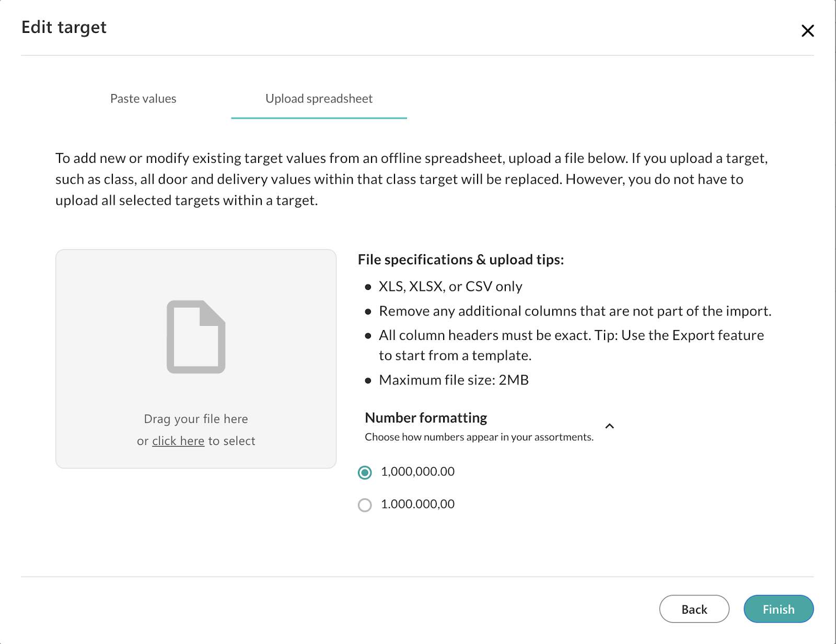
Task: Switch to the Paste values tab
Action: (143, 99)
